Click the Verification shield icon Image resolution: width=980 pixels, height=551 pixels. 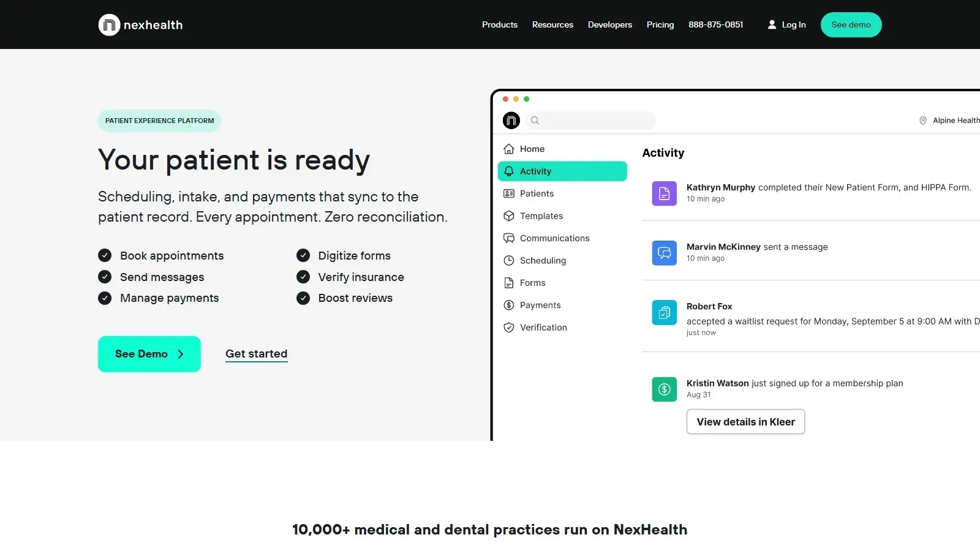(509, 328)
